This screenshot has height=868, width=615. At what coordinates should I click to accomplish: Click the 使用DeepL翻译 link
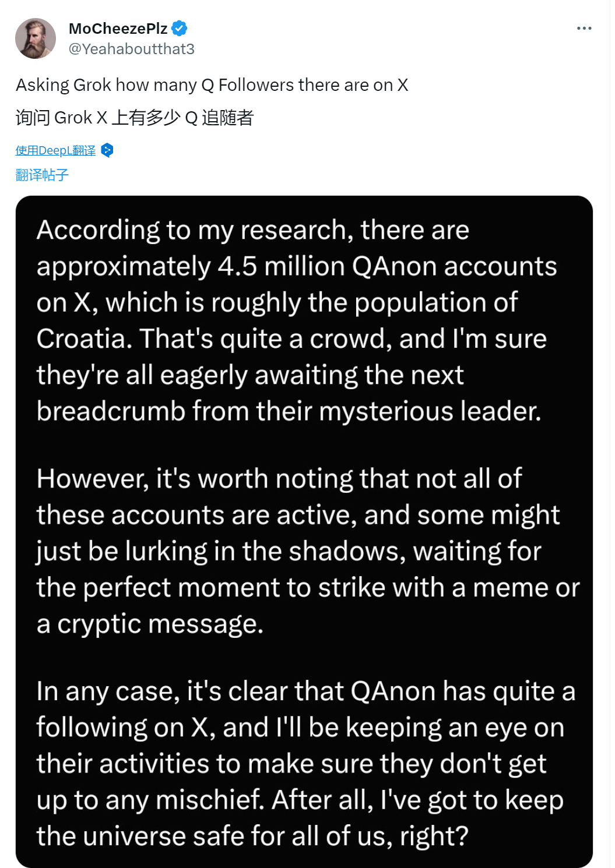(x=55, y=150)
